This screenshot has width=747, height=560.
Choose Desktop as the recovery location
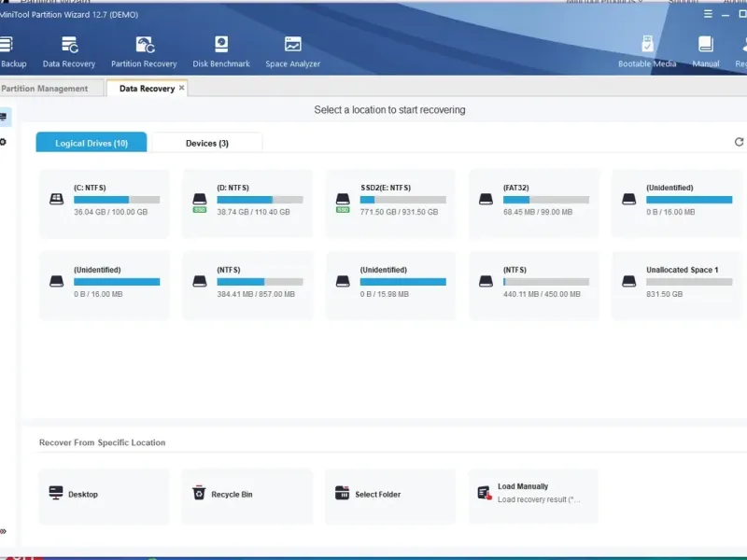pos(105,497)
